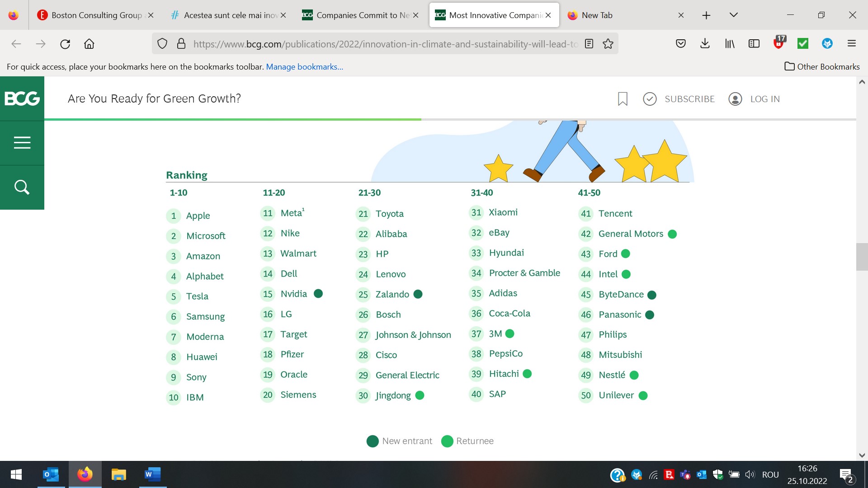Open the Downloads panel
868x488 pixels.
point(705,44)
